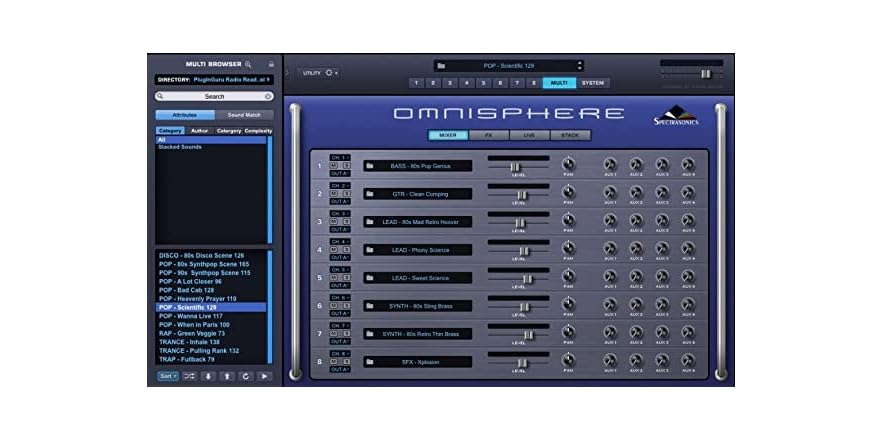The height and width of the screenshot is (441, 882).
Task: Open the Sort dropdown in browser footer
Action: point(168,376)
